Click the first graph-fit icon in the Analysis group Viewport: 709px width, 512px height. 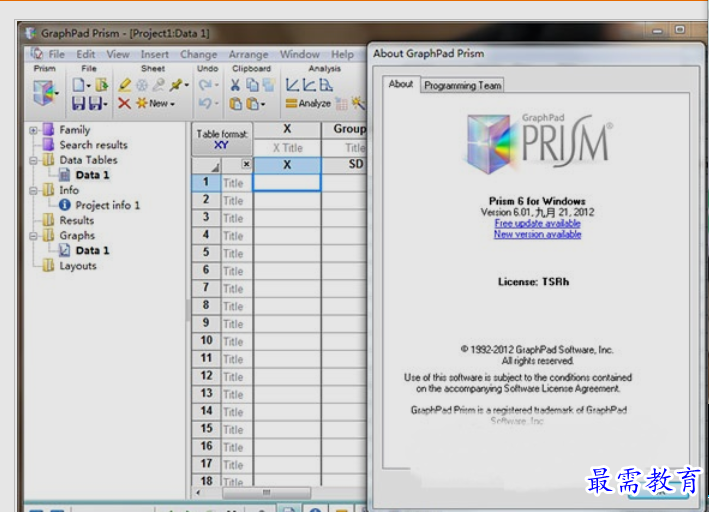(x=293, y=85)
